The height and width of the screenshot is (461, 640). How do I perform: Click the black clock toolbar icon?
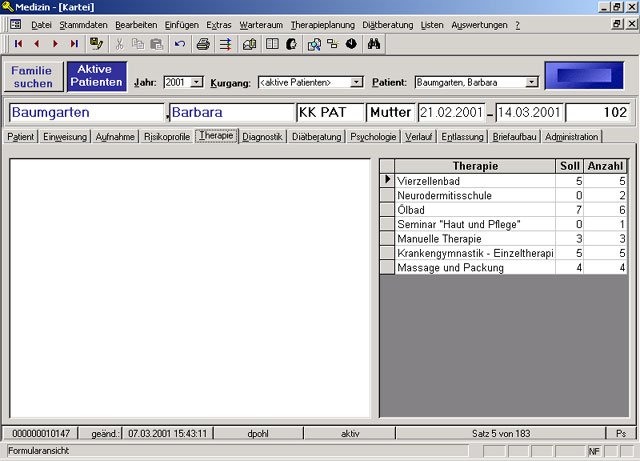pos(351,44)
